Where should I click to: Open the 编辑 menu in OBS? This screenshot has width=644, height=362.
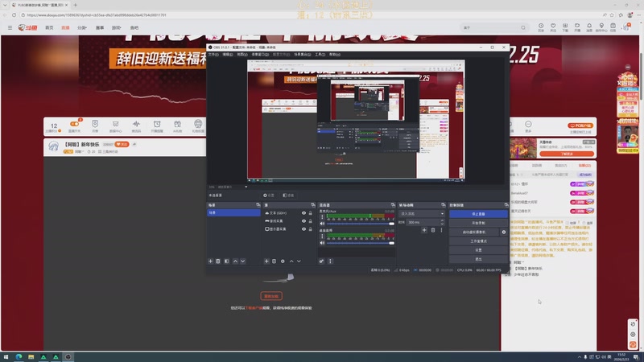[x=228, y=54]
